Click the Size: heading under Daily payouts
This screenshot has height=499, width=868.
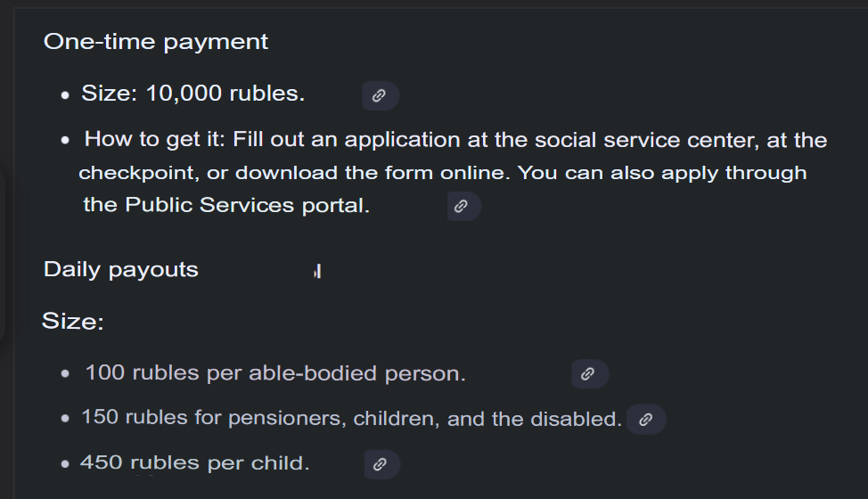click(x=73, y=321)
